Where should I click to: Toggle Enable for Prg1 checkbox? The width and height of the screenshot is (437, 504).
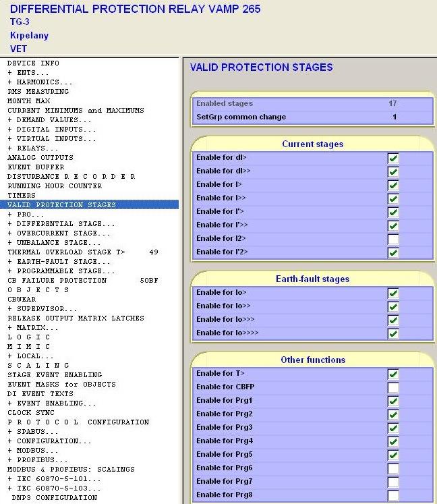click(x=393, y=401)
